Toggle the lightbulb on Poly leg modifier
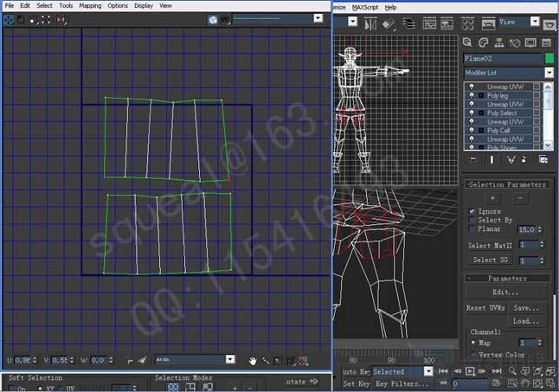The width and height of the screenshot is (559, 392). pyautogui.click(x=472, y=95)
